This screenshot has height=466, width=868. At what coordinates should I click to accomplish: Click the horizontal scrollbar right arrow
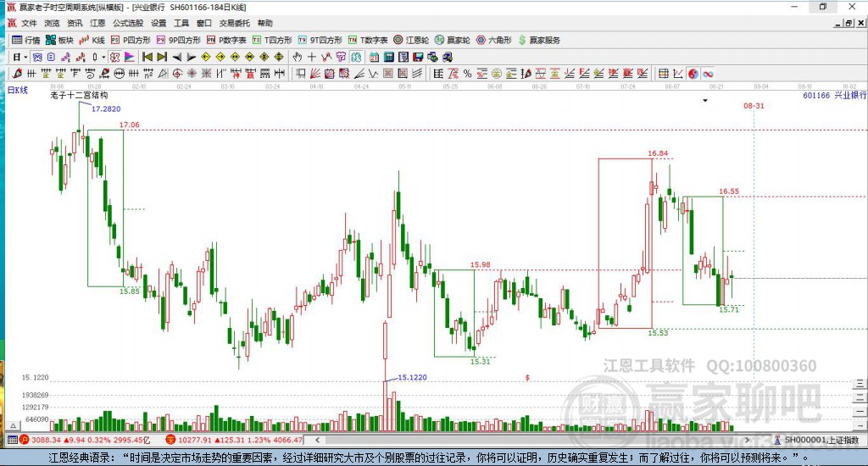(x=748, y=440)
